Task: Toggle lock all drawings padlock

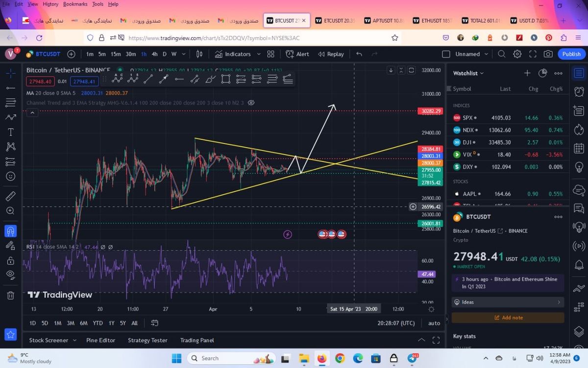Action: tap(10, 260)
